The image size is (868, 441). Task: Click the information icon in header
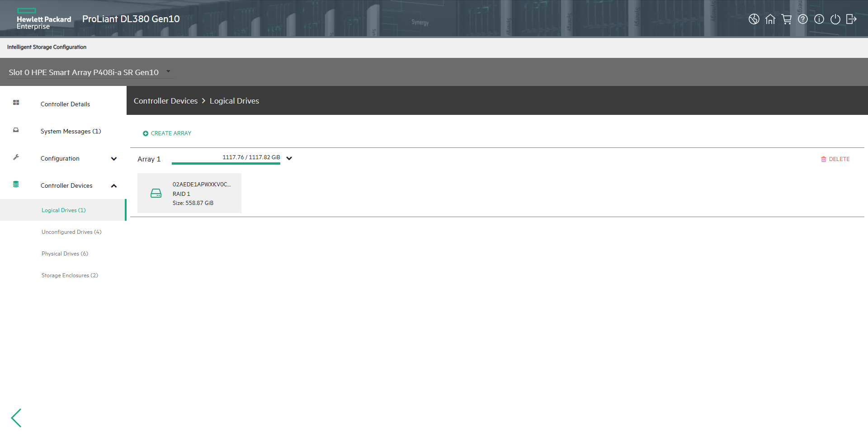coord(819,19)
